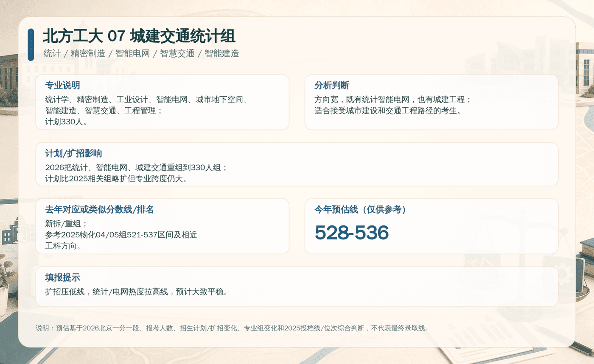Select the estimated score 528-536
This screenshot has height=364, width=594.
pos(352,233)
